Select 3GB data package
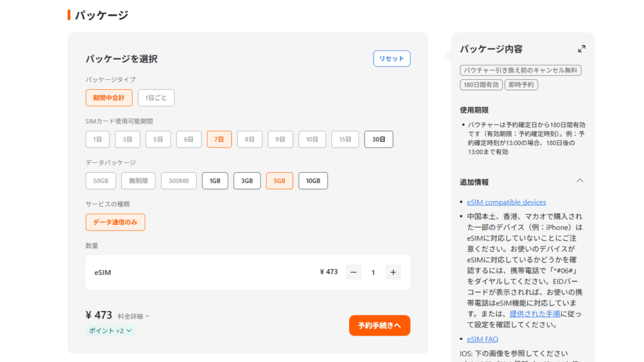 [x=247, y=180]
